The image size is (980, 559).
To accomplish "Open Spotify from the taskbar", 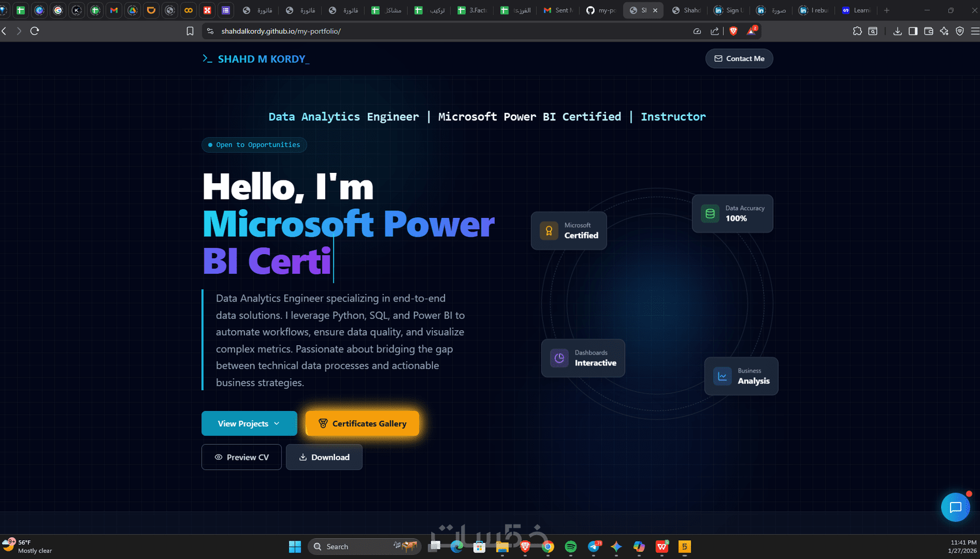I will coord(571,546).
